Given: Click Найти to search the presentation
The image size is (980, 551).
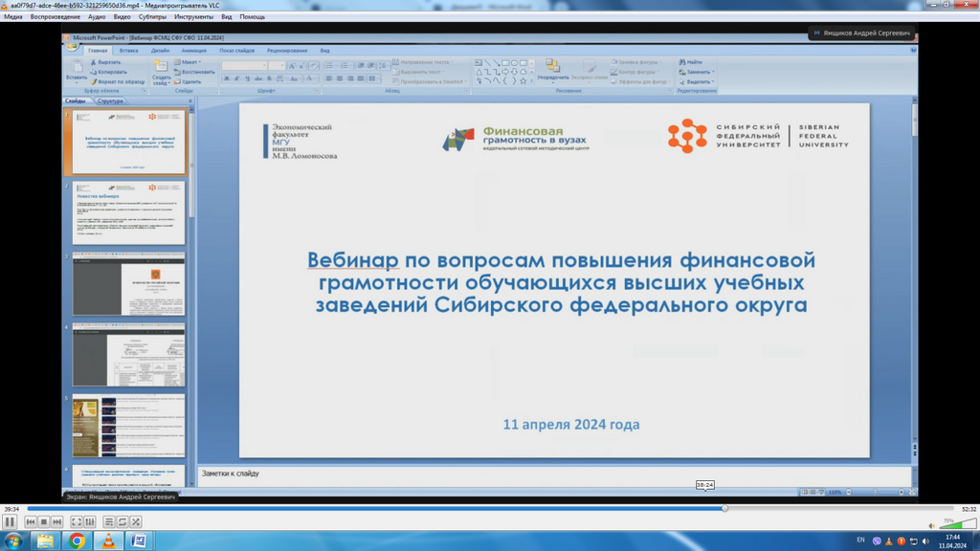Looking at the screenshot, I should [691, 62].
